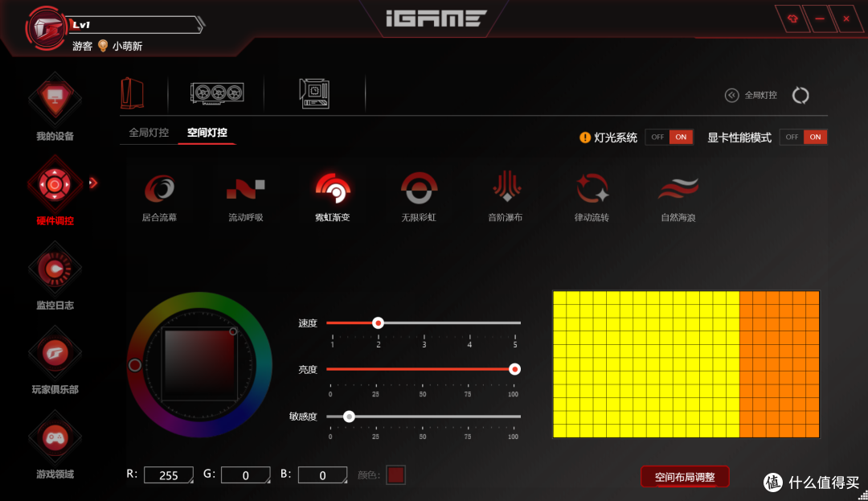Select the motherboard device icon
The image size is (868, 501).
pyautogui.click(x=314, y=93)
